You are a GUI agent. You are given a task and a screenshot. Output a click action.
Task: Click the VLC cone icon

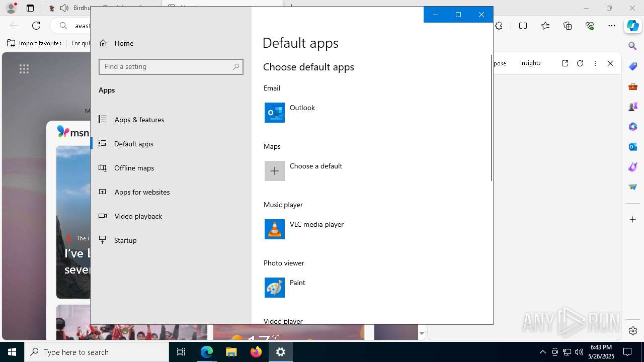275,229
